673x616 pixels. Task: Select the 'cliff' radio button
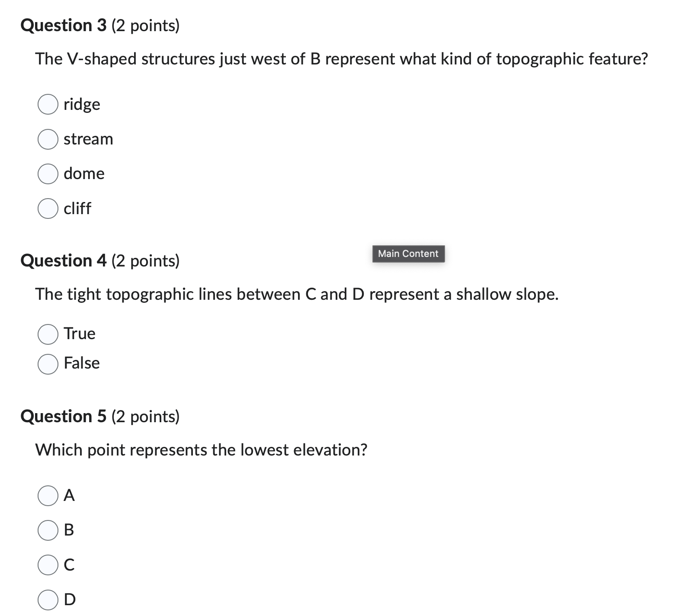click(48, 209)
